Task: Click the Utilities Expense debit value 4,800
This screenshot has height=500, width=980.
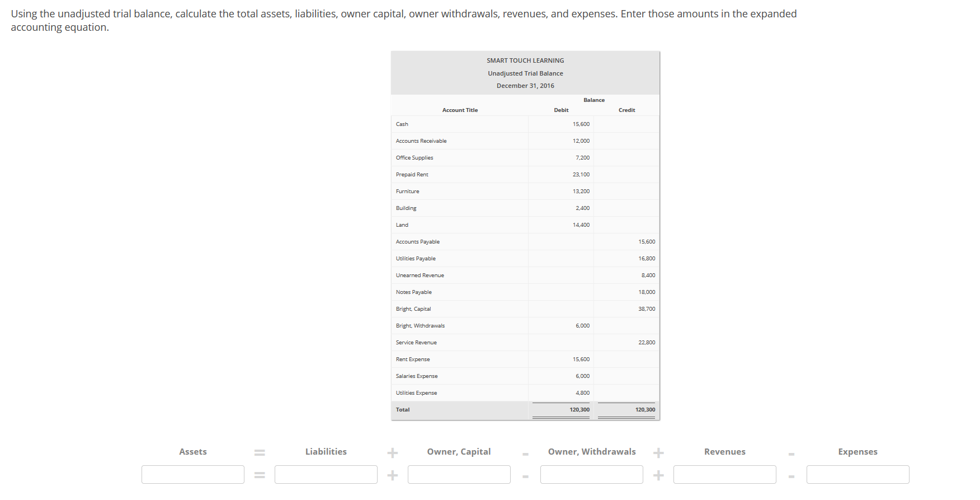Action: click(582, 393)
